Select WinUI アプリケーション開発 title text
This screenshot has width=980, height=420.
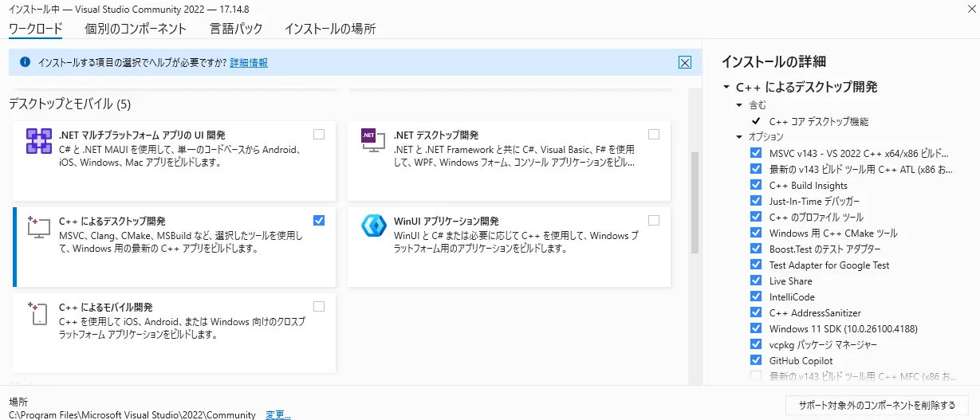pyautogui.click(x=447, y=221)
